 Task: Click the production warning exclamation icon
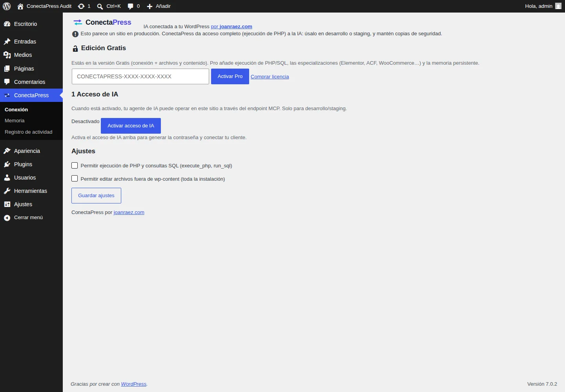(x=75, y=34)
